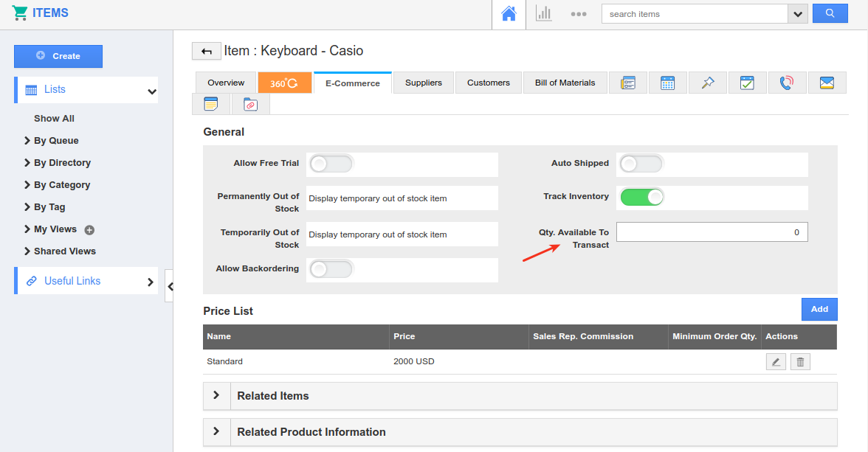The image size is (868, 452).
Task: Open the search items dropdown arrow
Action: coord(798,14)
